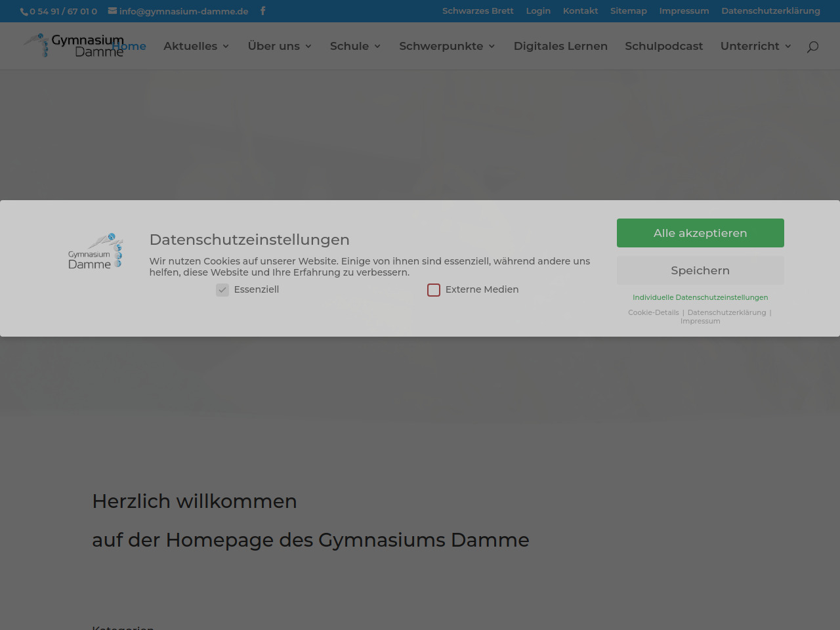Click the phone number 0 54 91 / 67 01 0
Image resolution: width=840 pixels, height=630 pixels.
pyautogui.click(x=63, y=11)
